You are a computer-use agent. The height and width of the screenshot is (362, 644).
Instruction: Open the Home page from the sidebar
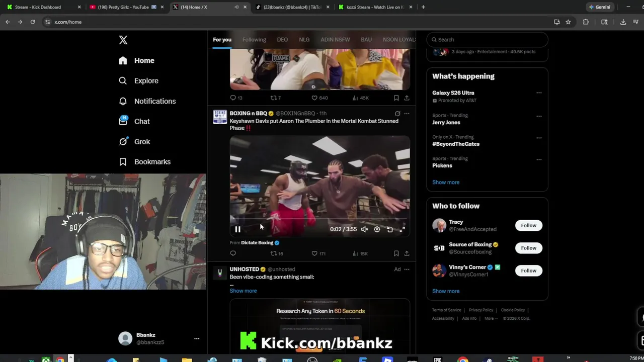[x=137, y=60]
